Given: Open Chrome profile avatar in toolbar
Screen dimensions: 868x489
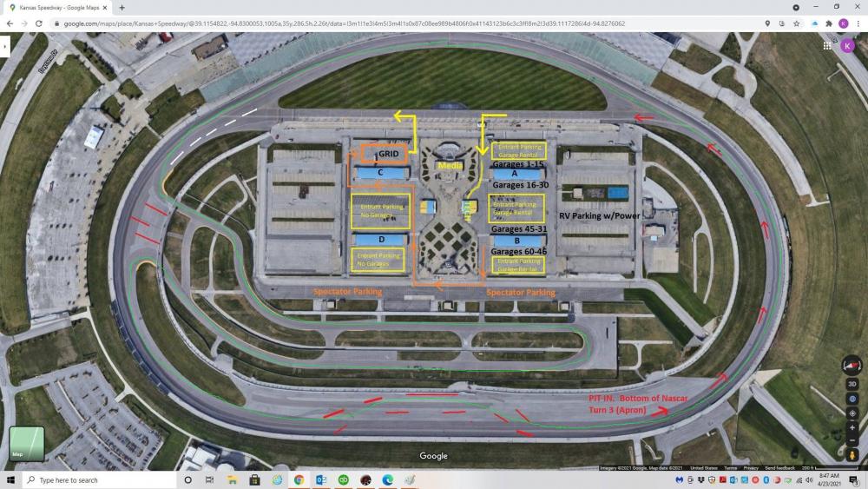Looking at the screenshot, I should (x=843, y=23).
